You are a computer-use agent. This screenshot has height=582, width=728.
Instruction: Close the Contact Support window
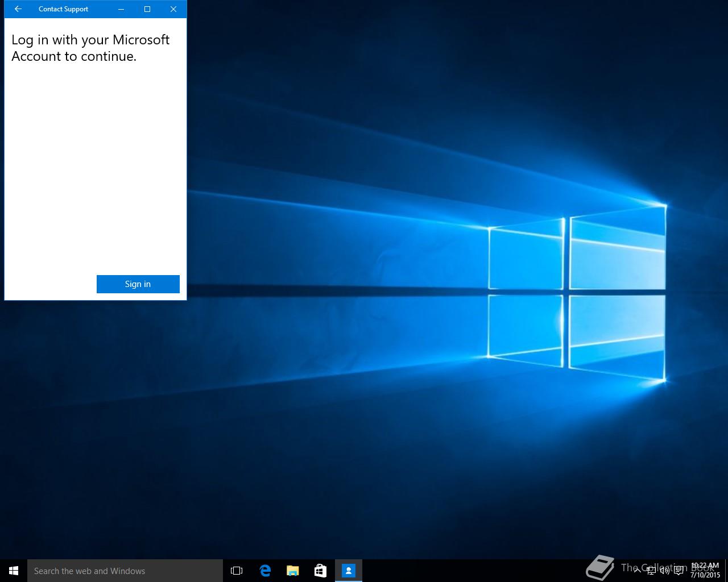[x=173, y=9]
